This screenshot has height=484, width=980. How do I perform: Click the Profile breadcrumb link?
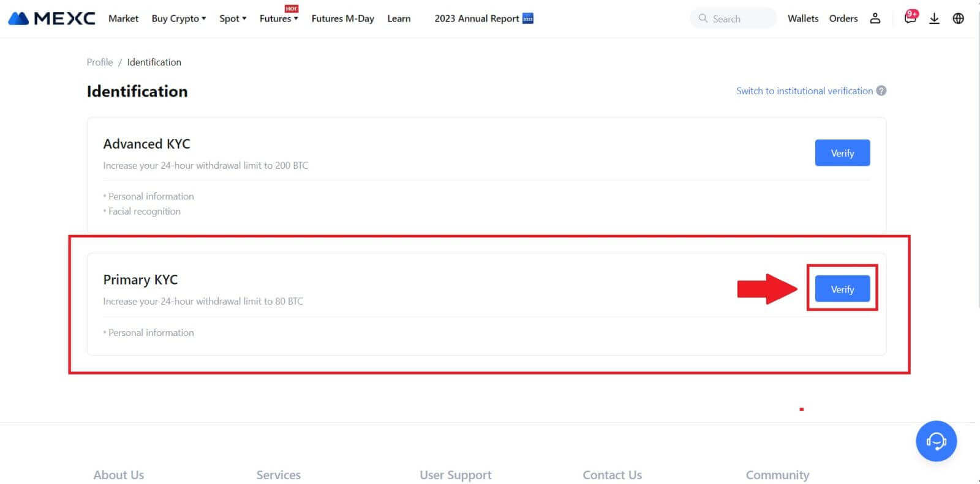tap(100, 62)
